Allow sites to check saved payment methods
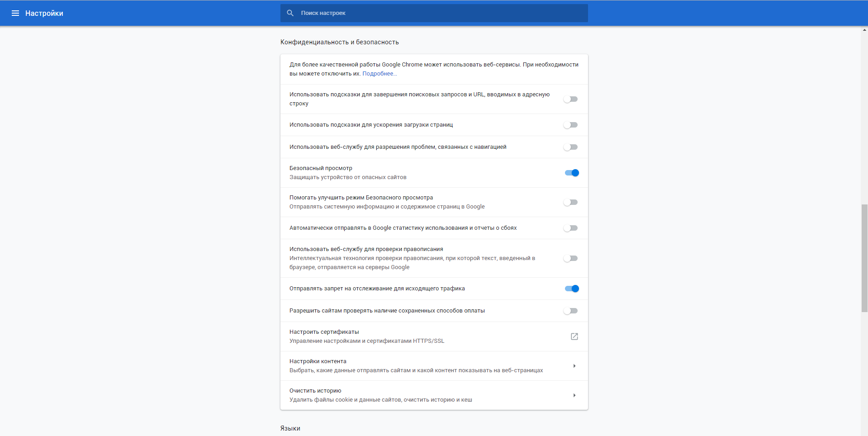868x436 pixels. [571, 311]
